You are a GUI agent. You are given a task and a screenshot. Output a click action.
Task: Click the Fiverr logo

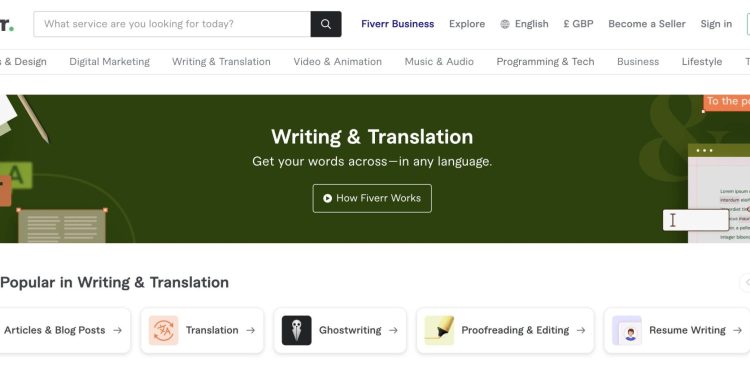[x=7, y=25]
